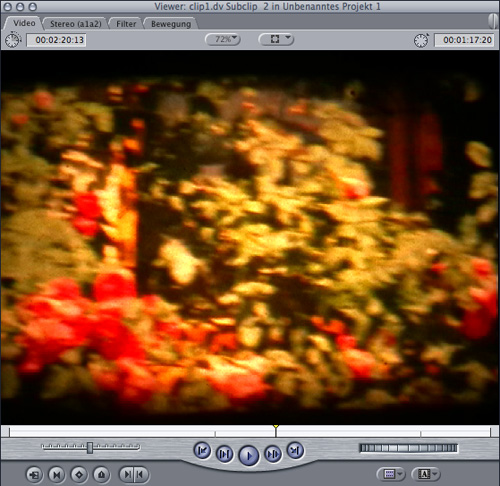Open the Generator pop-up menu

click(426, 474)
